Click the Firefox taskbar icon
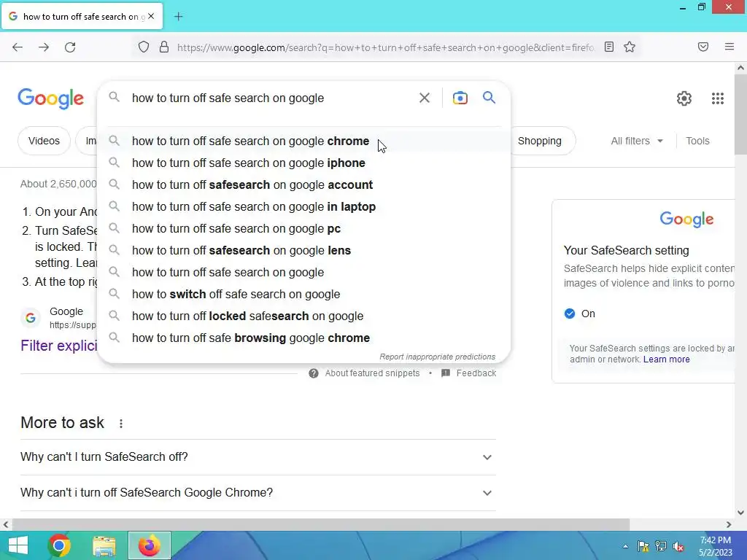 (x=150, y=545)
